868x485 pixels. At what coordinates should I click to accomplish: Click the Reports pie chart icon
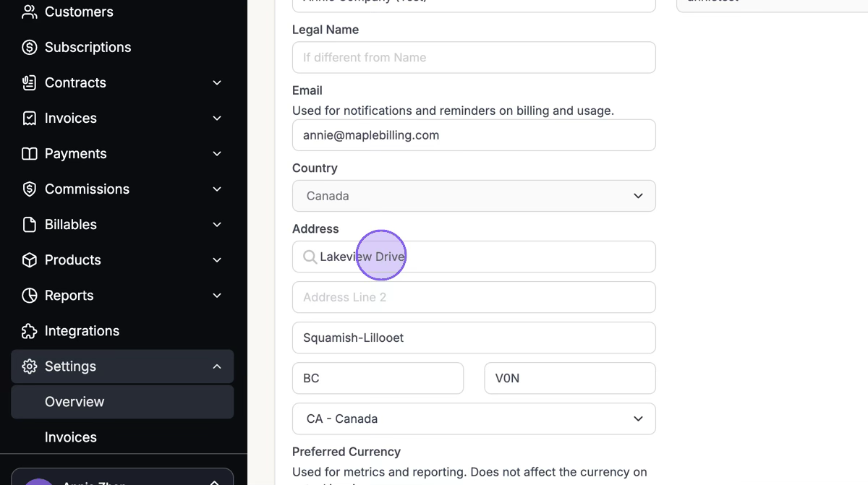29,295
